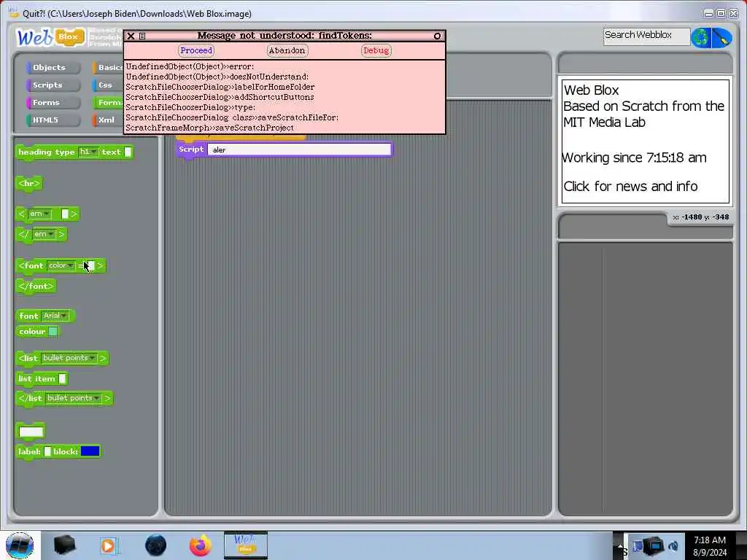The width and height of the screenshot is (747, 560).
Task: Click the Script block text input
Action: pos(299,150)
